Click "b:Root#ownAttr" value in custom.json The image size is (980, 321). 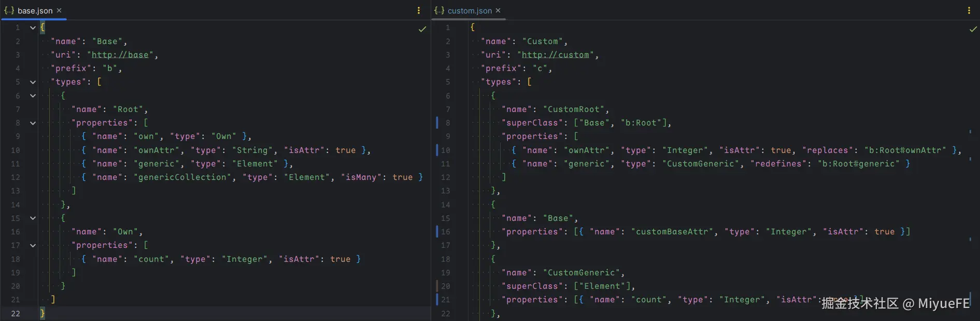point(905,150)
